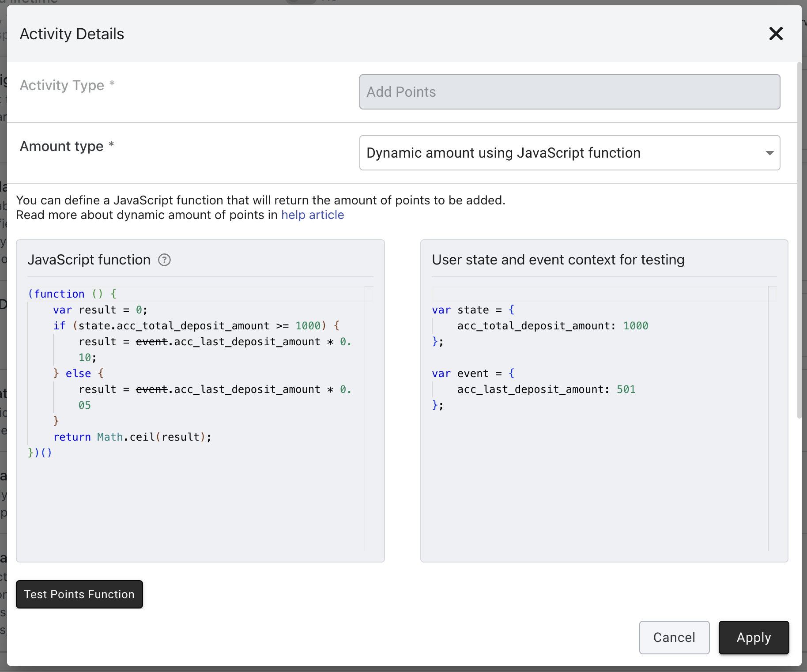
Task: Click the 1000 threshold in the if condition
Action: tap(308, 326)
